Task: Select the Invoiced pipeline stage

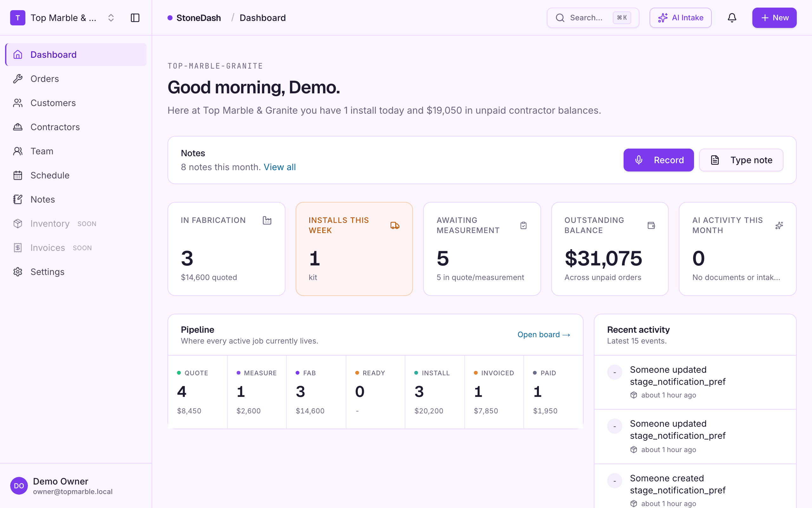Action: (494, 392)
